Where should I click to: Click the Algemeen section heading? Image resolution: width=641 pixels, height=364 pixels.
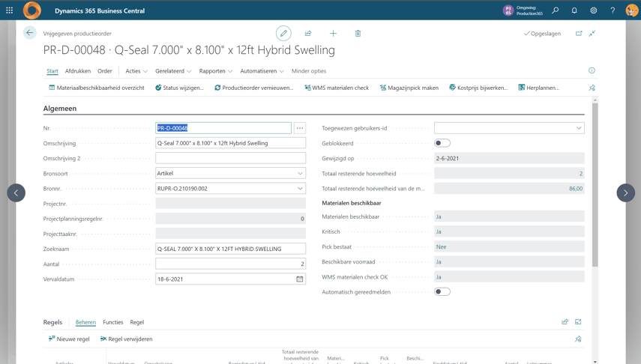pyautogui.click(x=60, y=109)
